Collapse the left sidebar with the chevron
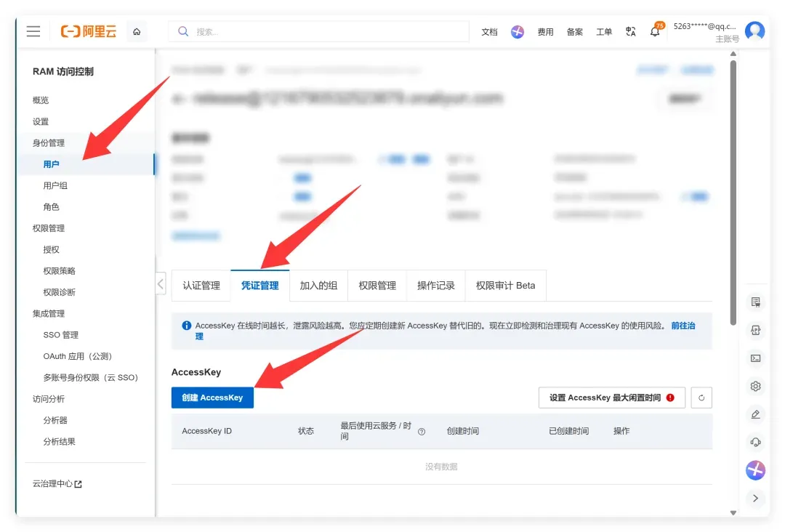Screen dimensions: 785x532 coord(160,285)
